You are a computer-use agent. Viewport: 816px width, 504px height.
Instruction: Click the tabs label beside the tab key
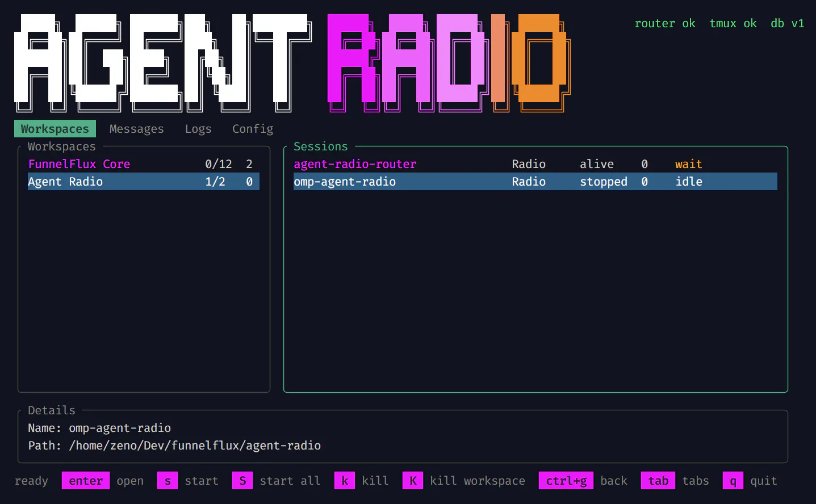696,481
